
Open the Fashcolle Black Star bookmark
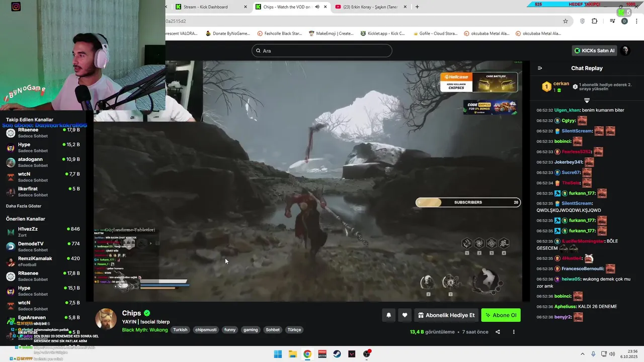coord(279,34)
